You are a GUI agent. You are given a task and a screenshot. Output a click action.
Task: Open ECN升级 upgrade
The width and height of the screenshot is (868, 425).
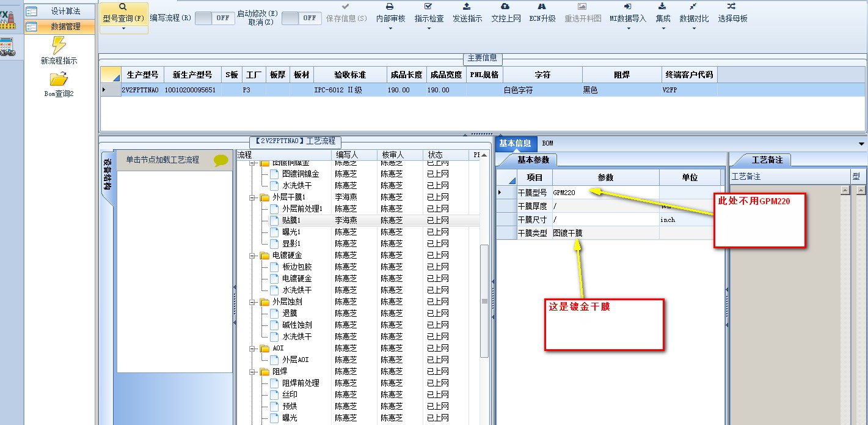click(542, 13)
